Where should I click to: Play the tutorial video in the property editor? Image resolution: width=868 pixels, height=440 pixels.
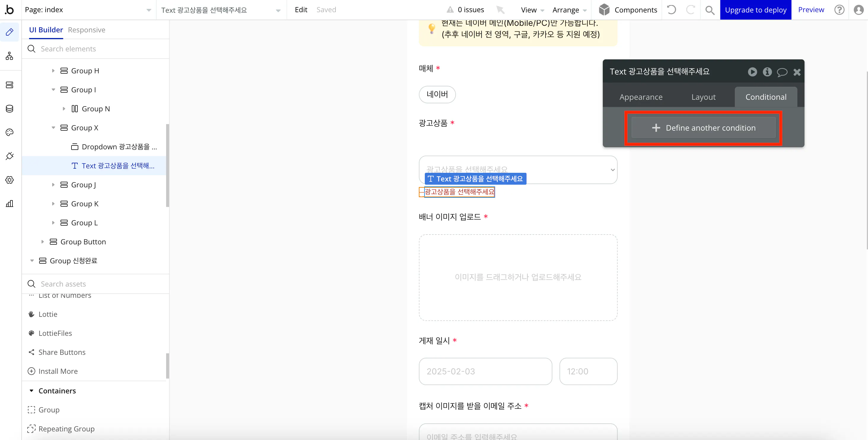point(752,72)
